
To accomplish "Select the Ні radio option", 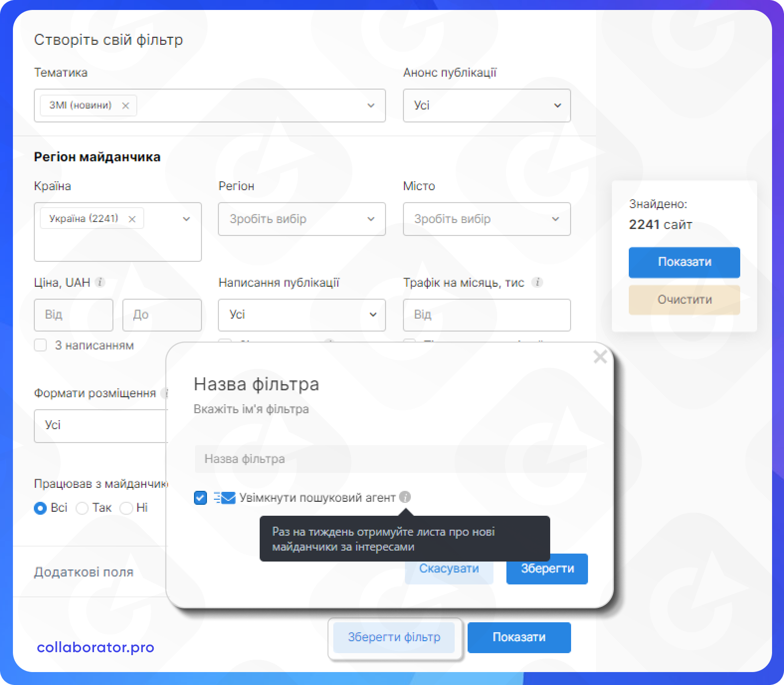I will pyautogui.click(x=126, y=508).
